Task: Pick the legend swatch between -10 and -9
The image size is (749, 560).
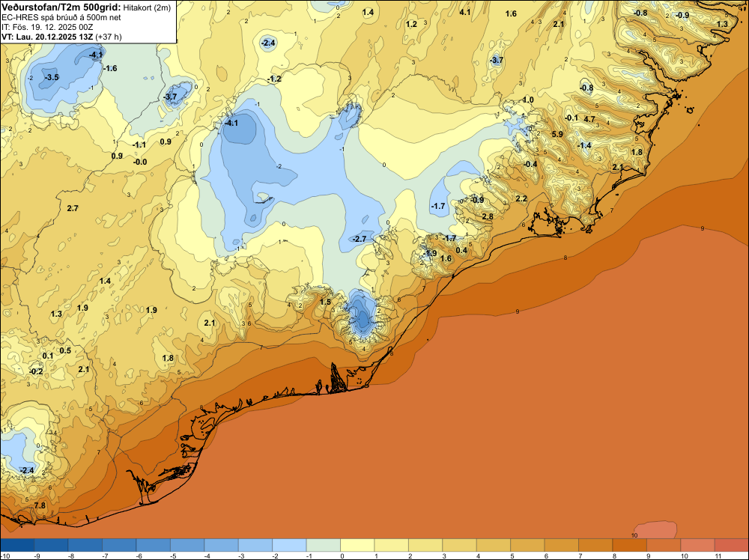Action: (17, 545)
